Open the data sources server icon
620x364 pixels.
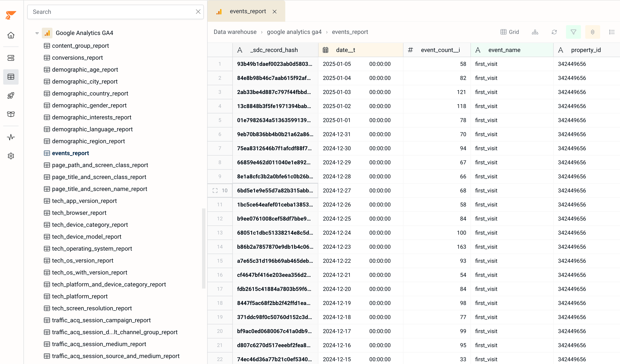pyautogui.click(x=11, y=58)
